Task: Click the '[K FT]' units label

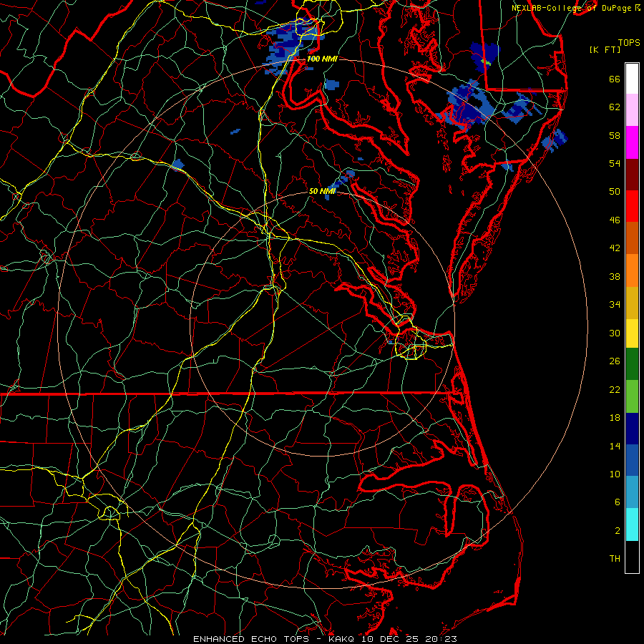Action: 605,49
